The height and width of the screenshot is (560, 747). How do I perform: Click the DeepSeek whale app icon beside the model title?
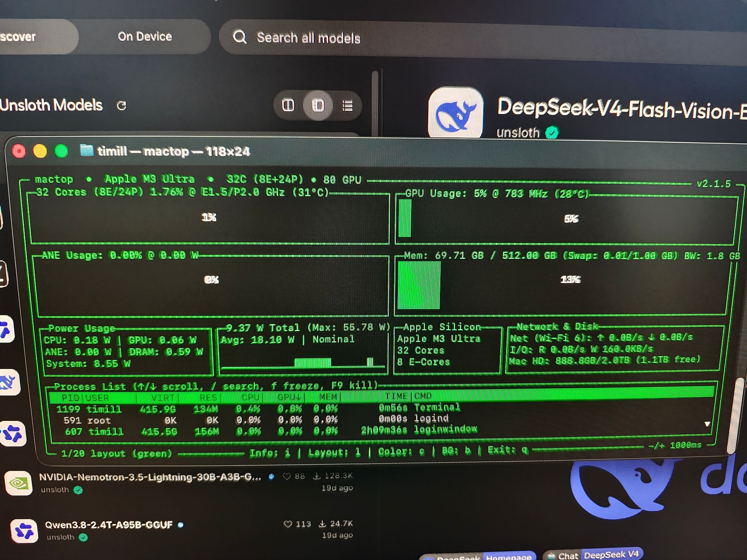pos(456,113)
